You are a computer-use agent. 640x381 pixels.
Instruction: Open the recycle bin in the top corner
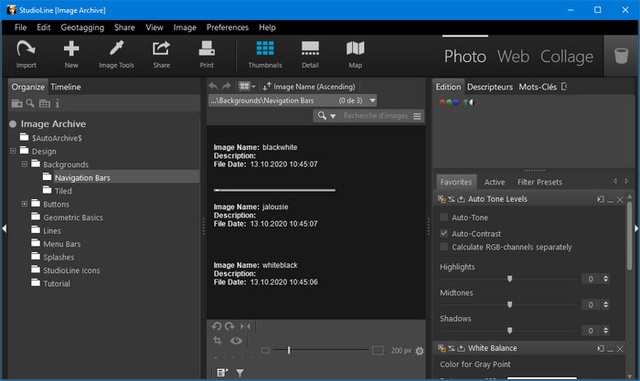[x=621, y=56]
